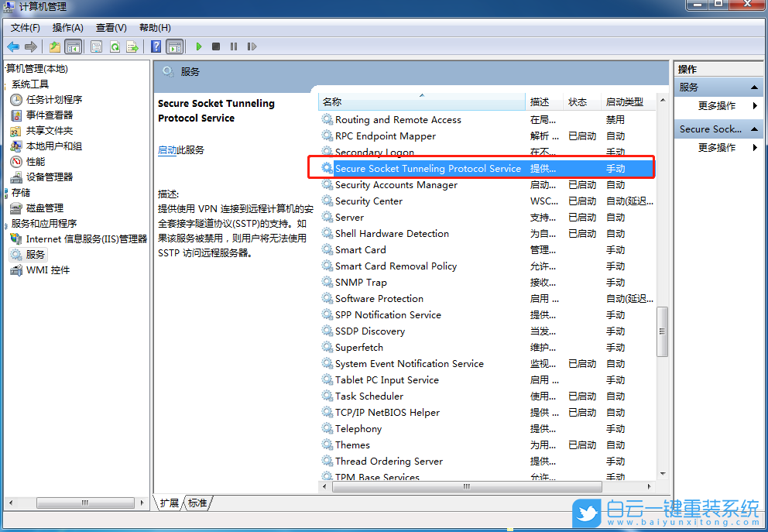Collapse the Secure Sock... action section
This screenshot has width=768, height=532.
coord(754,129)
